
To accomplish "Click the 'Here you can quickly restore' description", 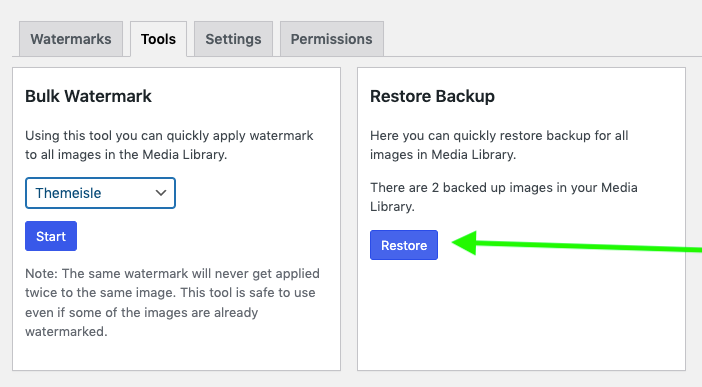I will pos(499,145).
